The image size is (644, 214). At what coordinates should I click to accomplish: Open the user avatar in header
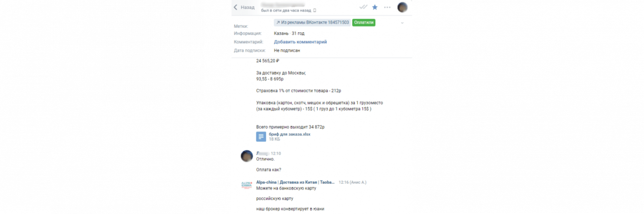click(x=402, y=7)
